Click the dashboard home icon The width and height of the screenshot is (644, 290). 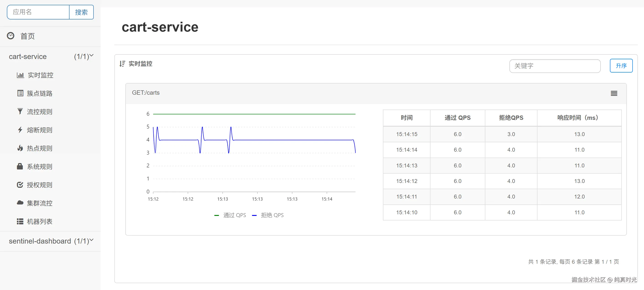click(11, 36)
